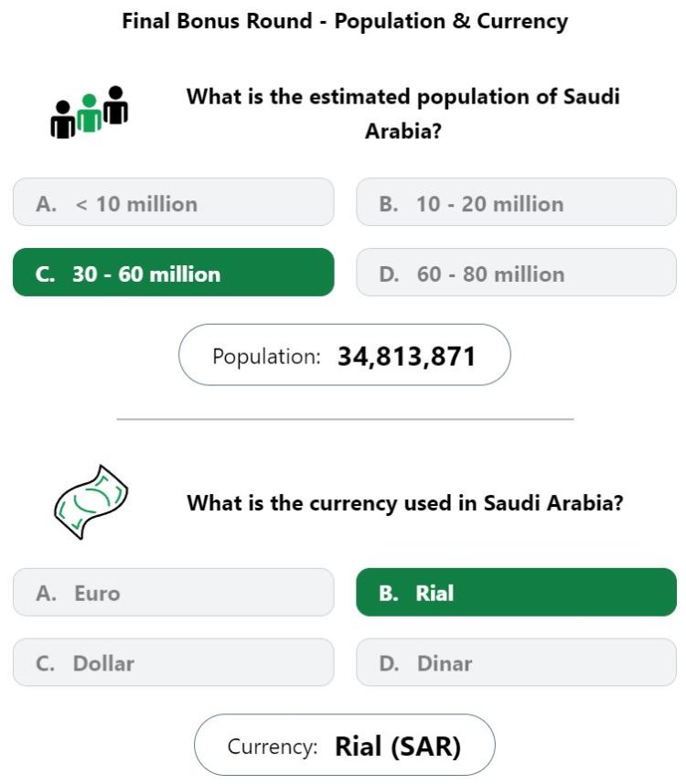Click the Final Bonus Round heading
The width and height of the screenshot is (686, 784).
tap(345, 22)
